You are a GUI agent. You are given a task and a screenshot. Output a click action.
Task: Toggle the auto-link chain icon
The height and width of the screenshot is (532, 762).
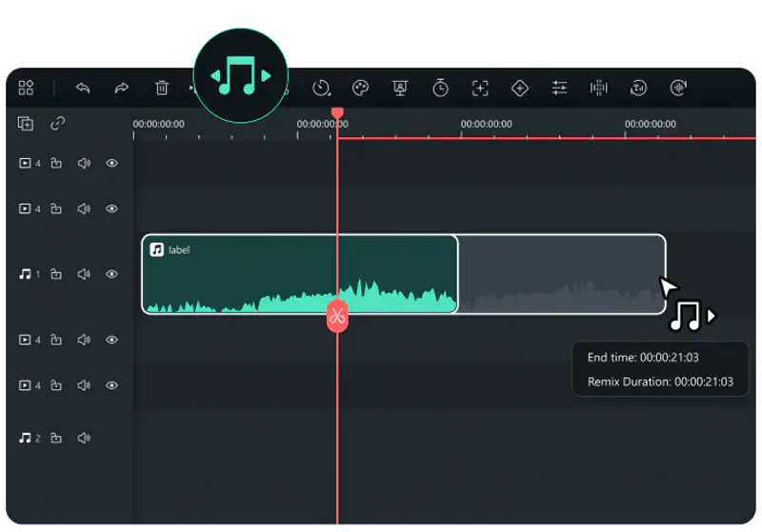57,124
